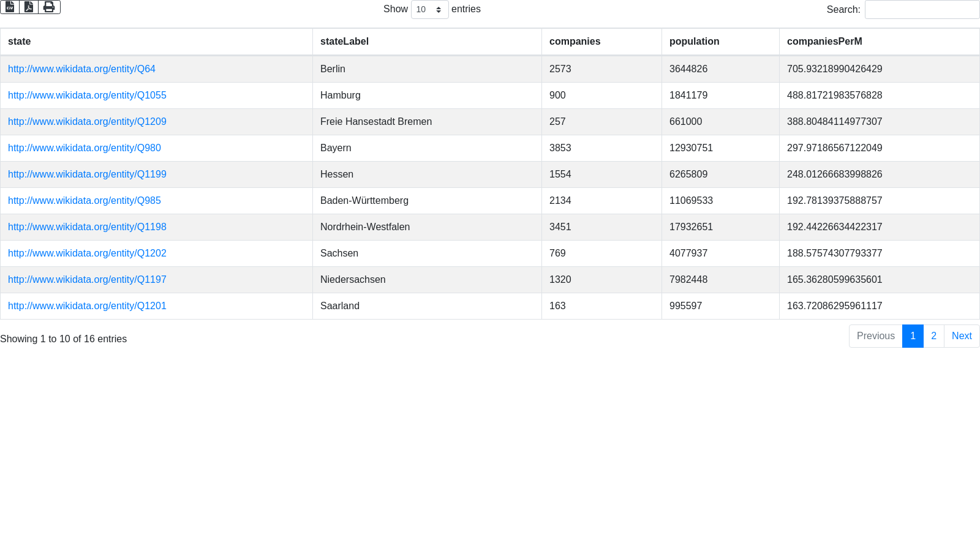
Task: Open entity Q1199 link for Hessen
Action: (x=87, y=174)
